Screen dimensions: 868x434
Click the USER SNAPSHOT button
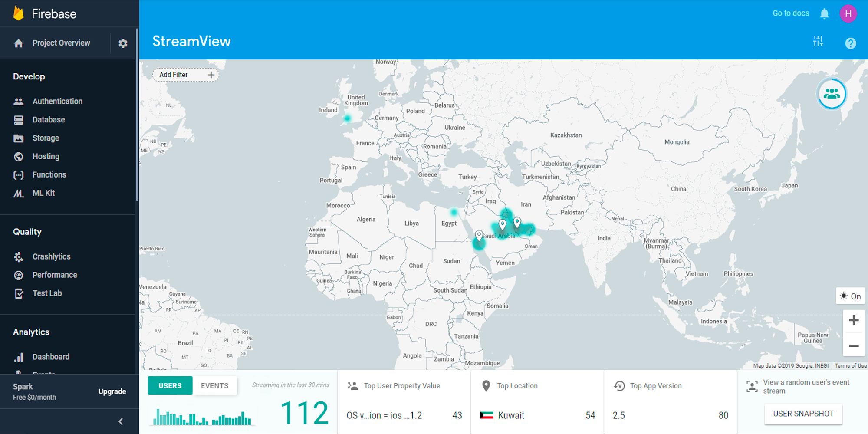803,414
